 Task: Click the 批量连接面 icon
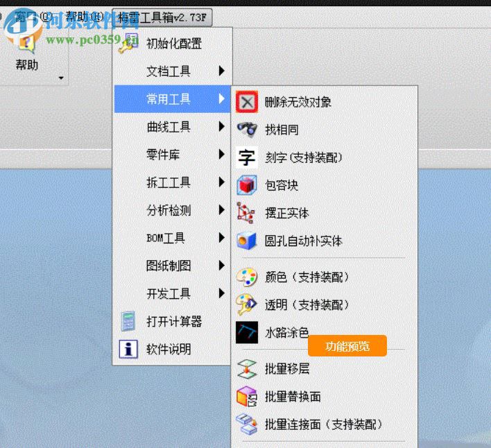pyautogui.click(x=247, y=424)
